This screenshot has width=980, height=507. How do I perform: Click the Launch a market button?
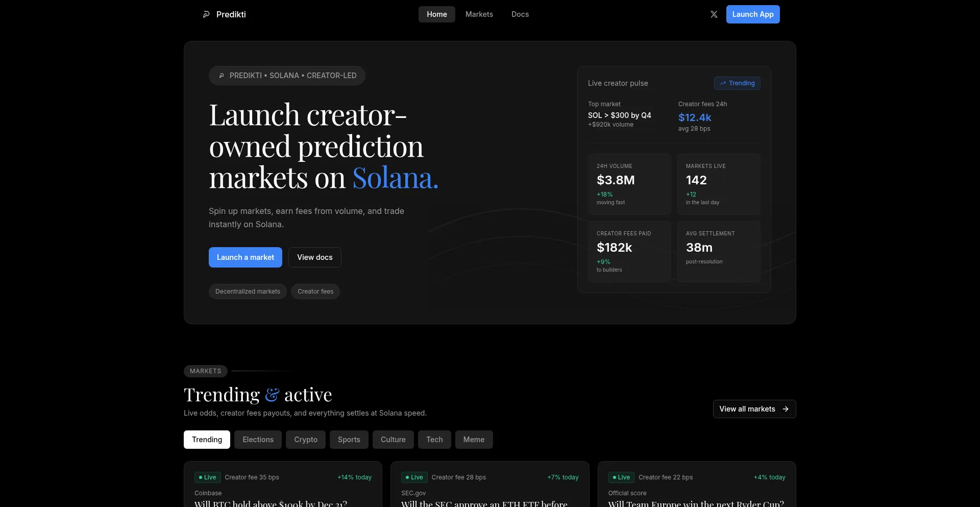click(245, 257)
